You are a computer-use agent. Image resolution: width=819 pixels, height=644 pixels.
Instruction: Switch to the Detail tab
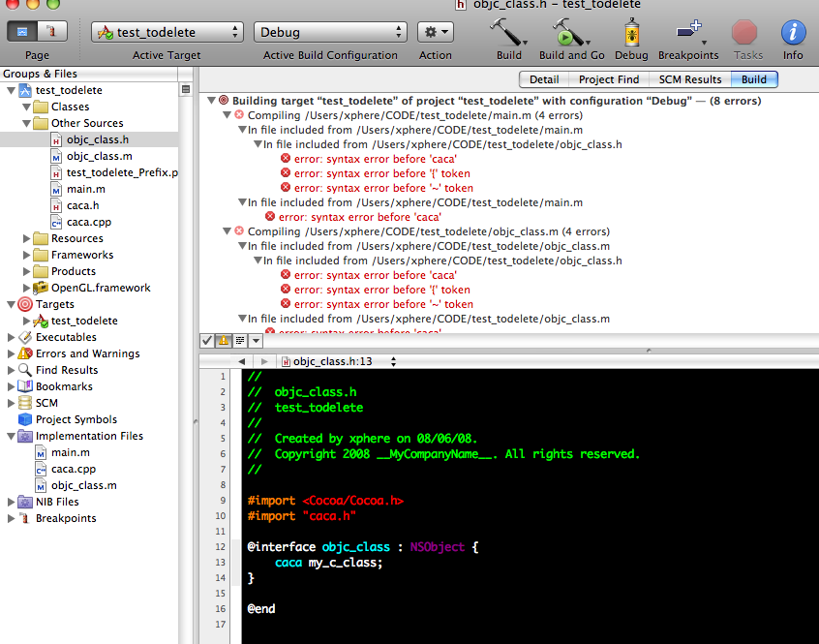[x=544, y=79]
